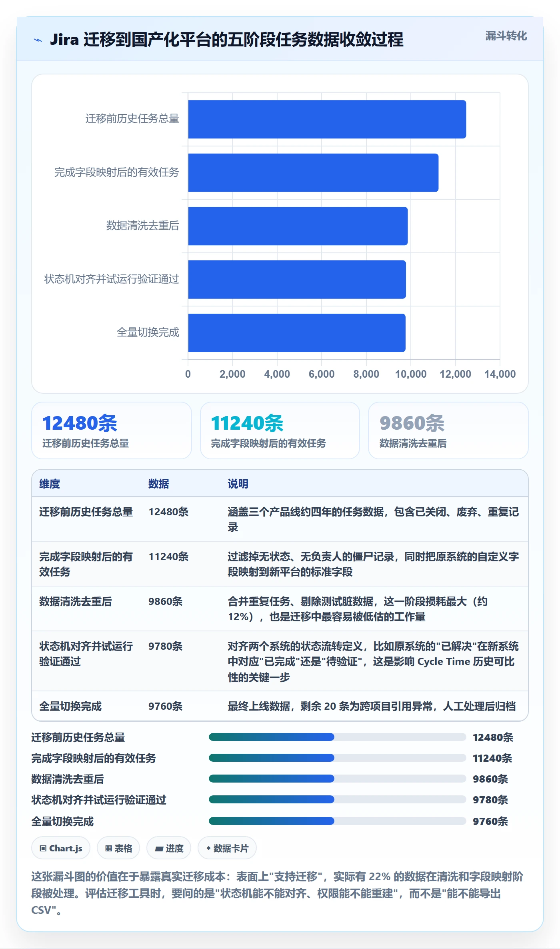
Task: Click the 迁移前历史任务总量 chart bar
Action: (x=327, y=119)
